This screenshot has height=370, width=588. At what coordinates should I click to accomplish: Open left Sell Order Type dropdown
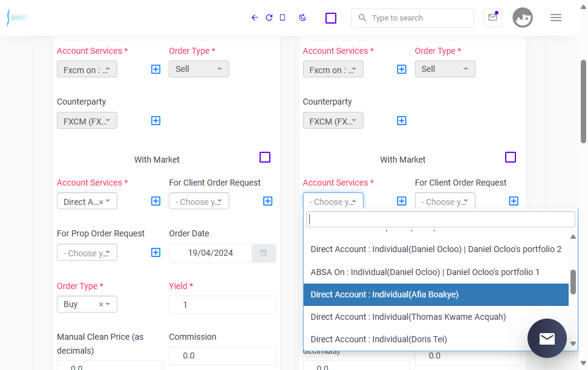(x=199, y=69)
